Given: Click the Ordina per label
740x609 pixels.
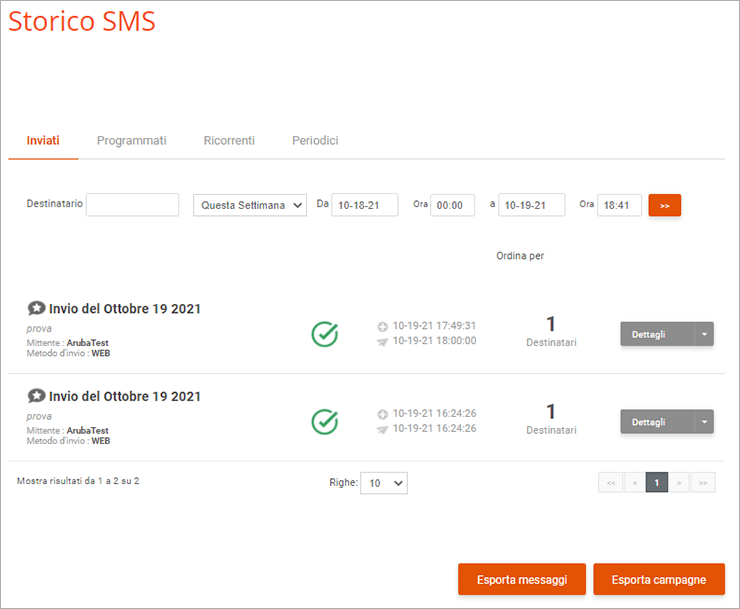Looking at the screenshot, I should coord(520,256).
